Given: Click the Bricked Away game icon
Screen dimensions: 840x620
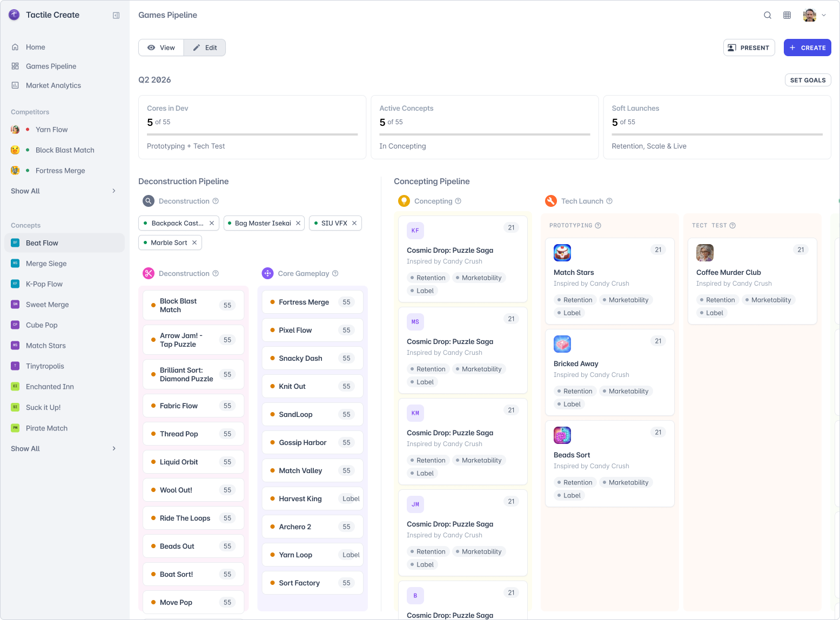Looking at the screenshot, I should pos(562,344).
